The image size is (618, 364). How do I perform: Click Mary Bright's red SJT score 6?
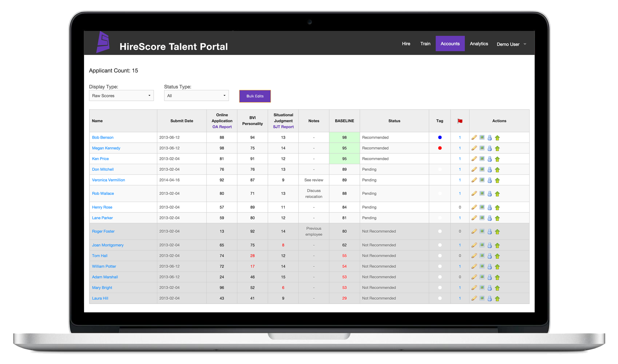[x=283, y=288]
